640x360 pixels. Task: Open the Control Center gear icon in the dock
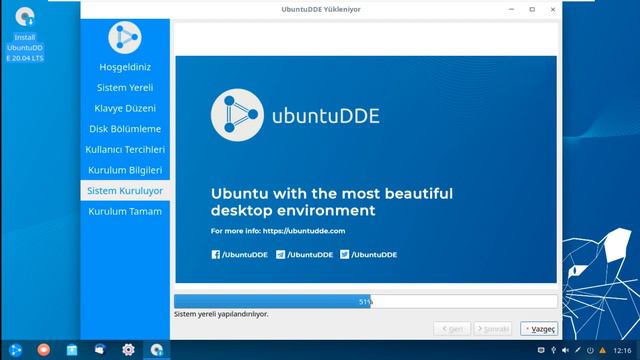(128, 350)
